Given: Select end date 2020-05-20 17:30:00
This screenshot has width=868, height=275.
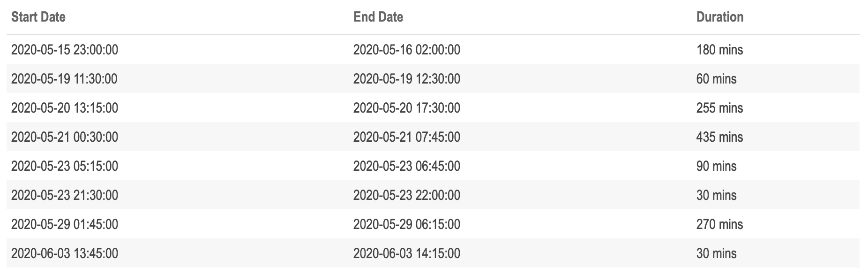Looking at the screenshot, I should [407, 108].
